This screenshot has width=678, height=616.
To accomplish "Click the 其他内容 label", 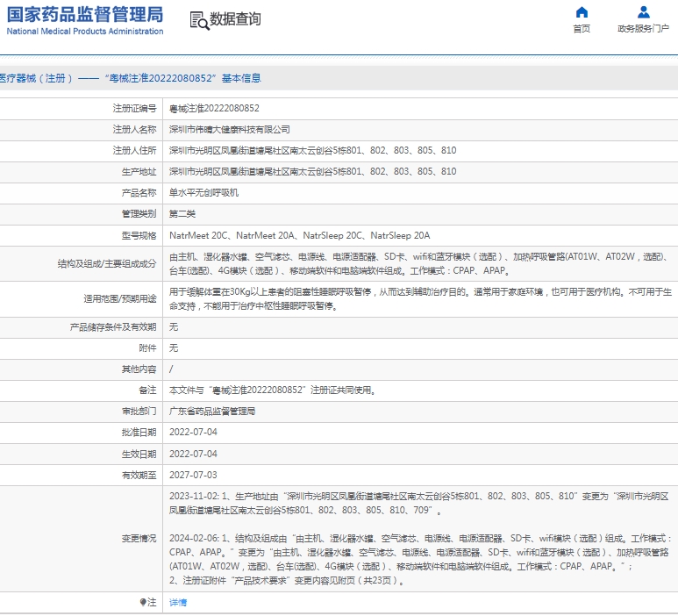I will click(x=139, y=369).
